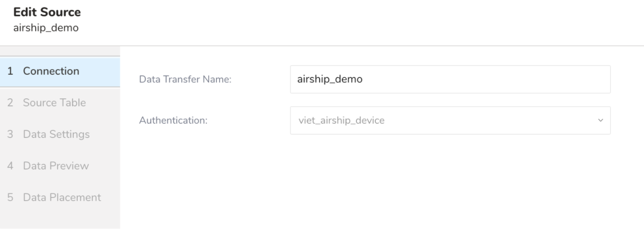Image resolution: width=644 pixels, height=229 pixels.
Task: Click step number 4 beside Data Preview
Action: tap(11, 166)
